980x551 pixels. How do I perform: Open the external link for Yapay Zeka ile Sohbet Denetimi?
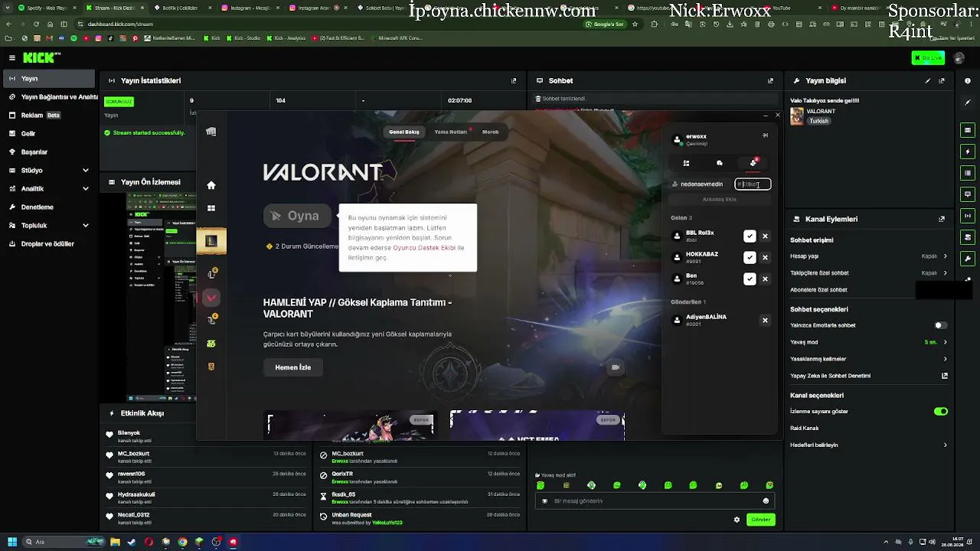click(945, 376)
